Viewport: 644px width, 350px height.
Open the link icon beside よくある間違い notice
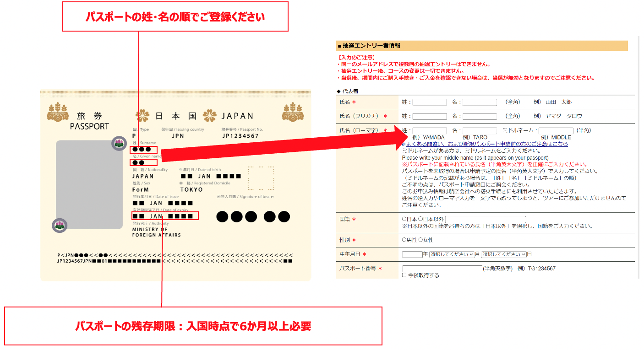click(404, 144)
